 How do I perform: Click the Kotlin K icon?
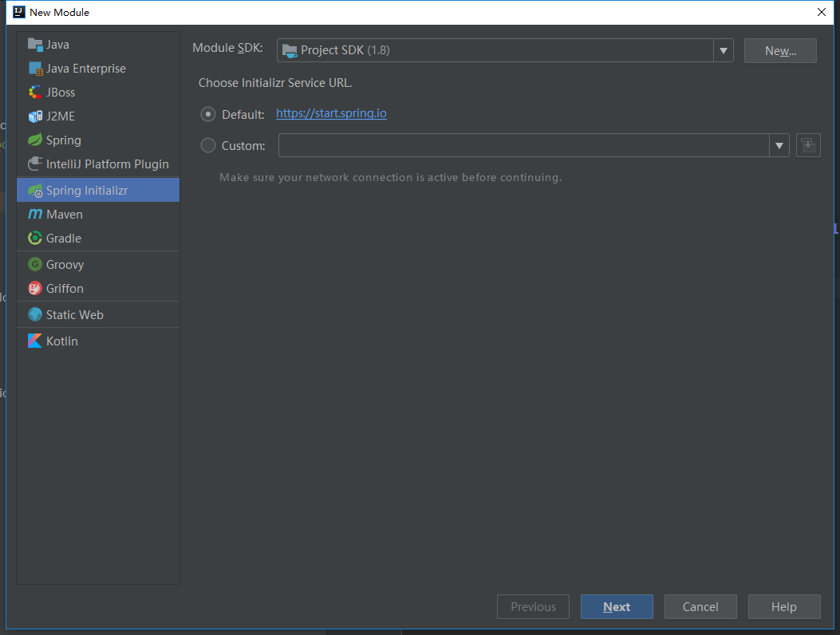coord(35,341)
